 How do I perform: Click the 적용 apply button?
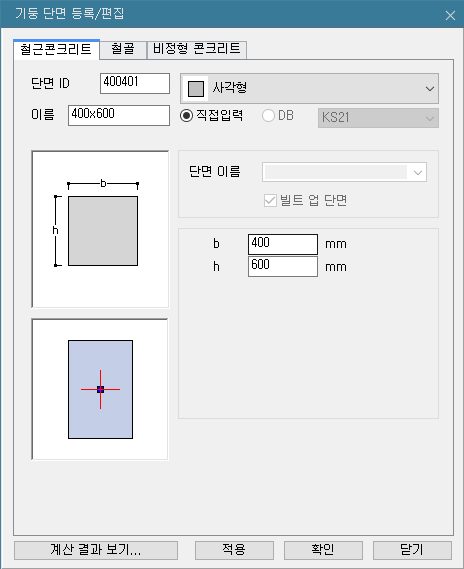tap(234, 550)
